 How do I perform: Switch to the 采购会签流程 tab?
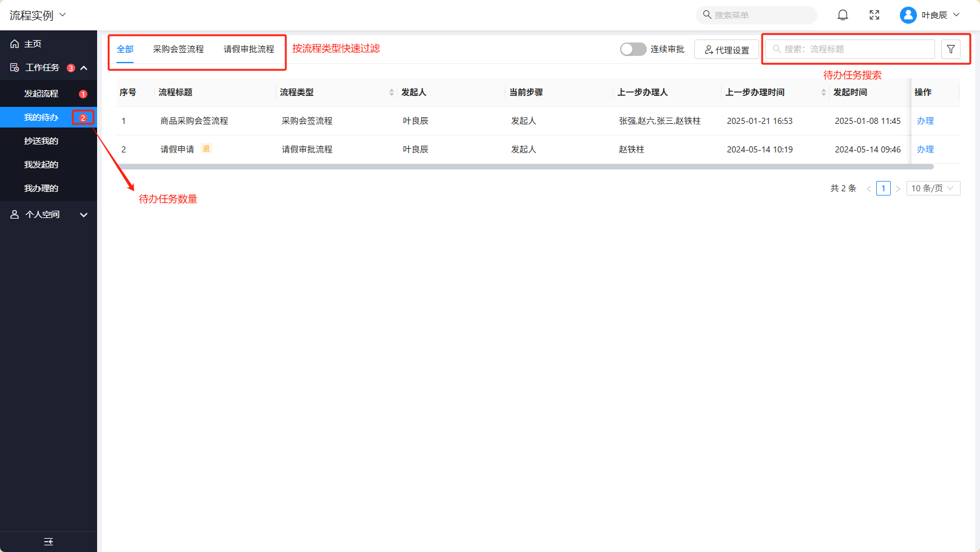(178, 49)
